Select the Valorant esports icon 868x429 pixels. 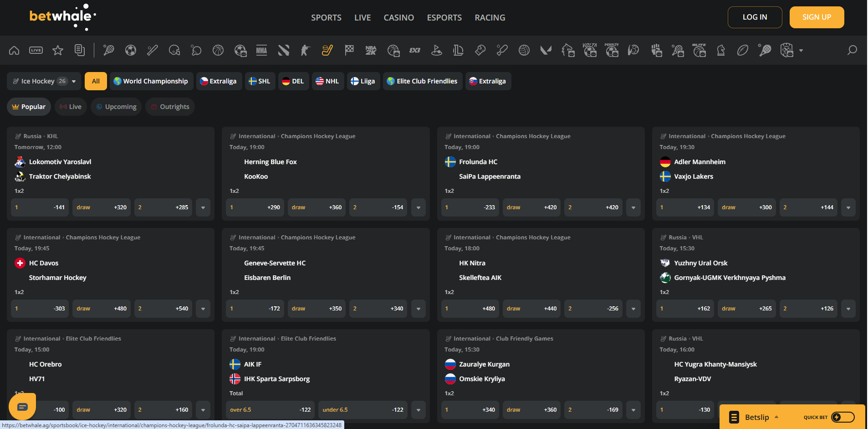pyautogui.click(x=546, y=50)
